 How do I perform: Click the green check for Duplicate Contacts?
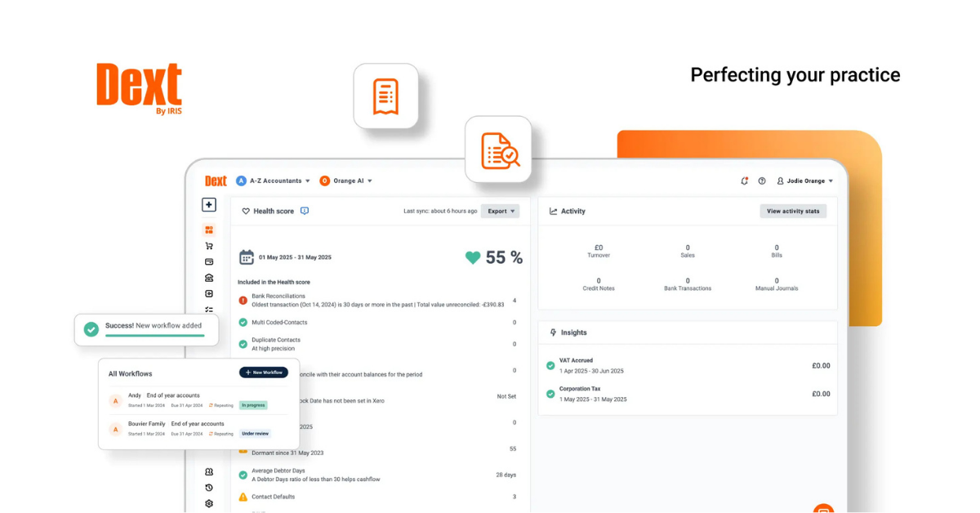tap(243, 344)
